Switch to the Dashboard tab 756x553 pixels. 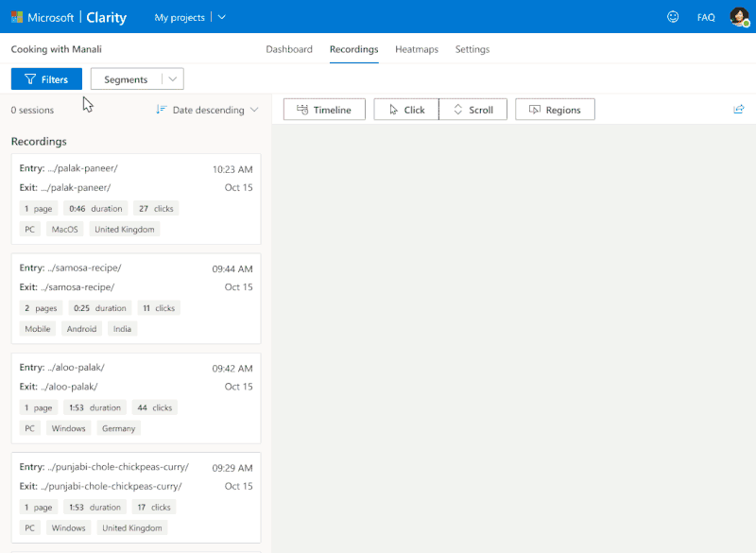coord(289,49)
